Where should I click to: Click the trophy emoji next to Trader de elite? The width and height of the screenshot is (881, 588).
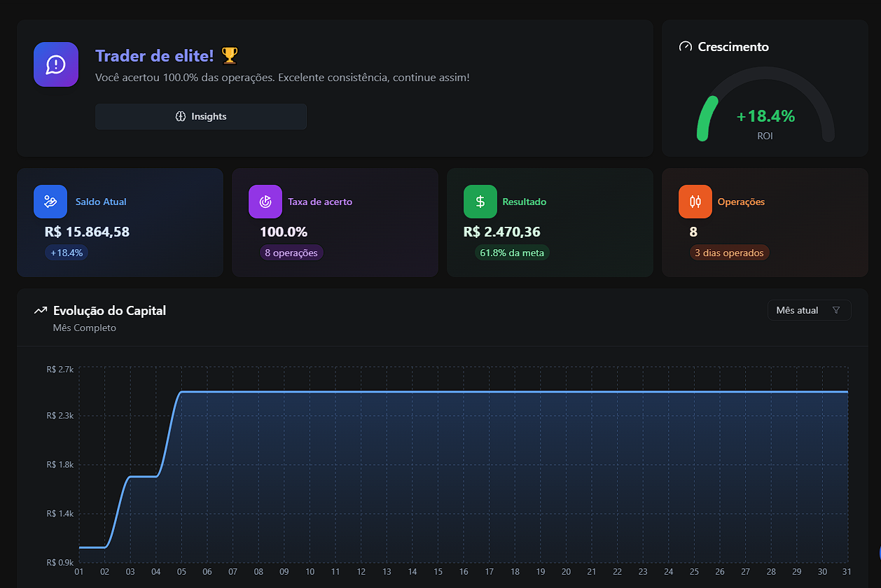coord(228,55)
